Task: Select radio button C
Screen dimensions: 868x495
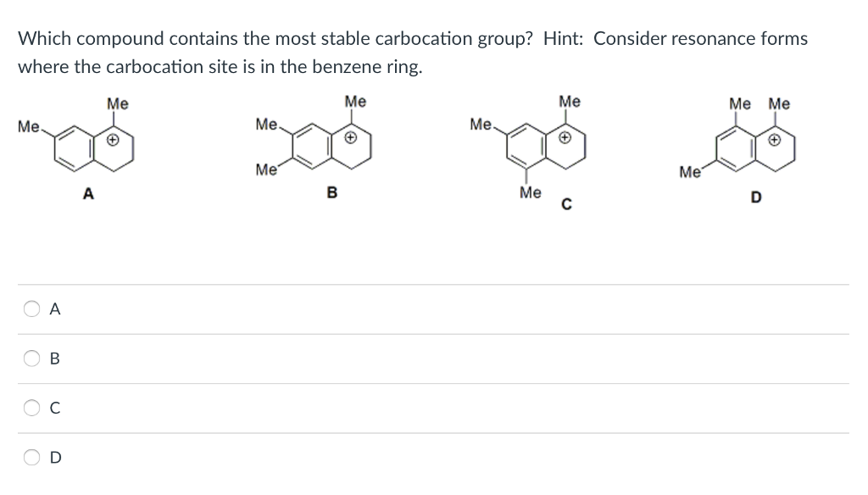Action: (30, 409)
